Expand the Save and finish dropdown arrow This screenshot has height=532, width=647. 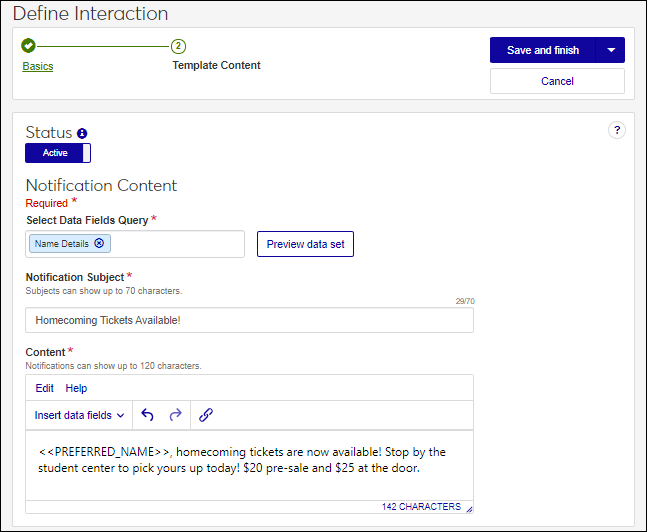point(610,50)
